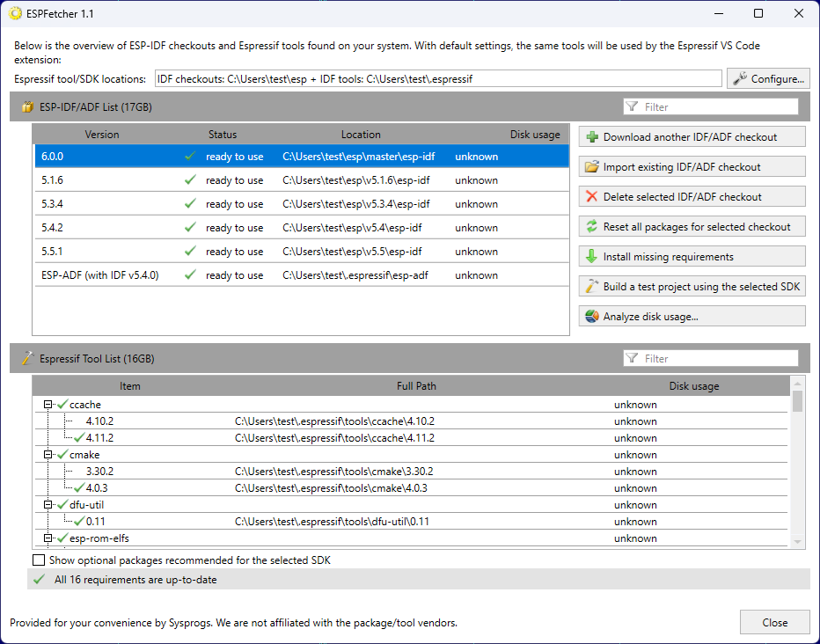Viewport: 820px width, 644px height.
Task: Collapse the ccache tree node
Action: pyautogui.click(x=48, y=404)
